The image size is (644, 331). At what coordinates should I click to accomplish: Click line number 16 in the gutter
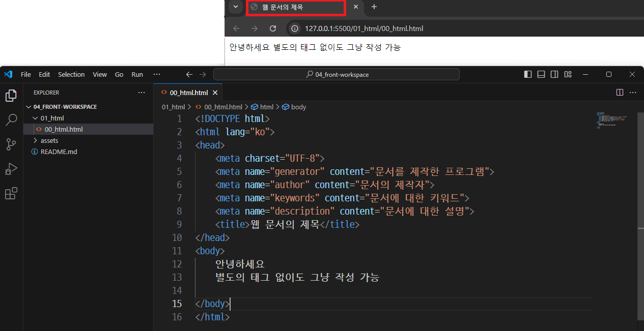tap(177, 317)
